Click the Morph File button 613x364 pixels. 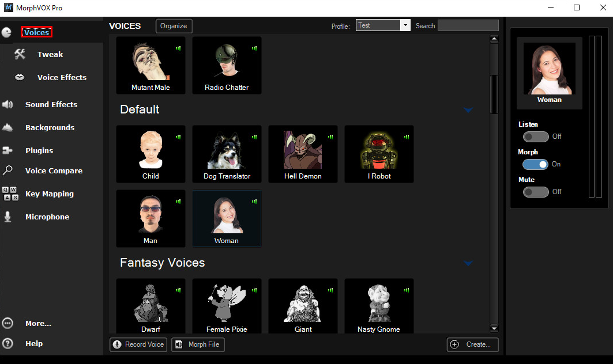(x=198, y=344)
